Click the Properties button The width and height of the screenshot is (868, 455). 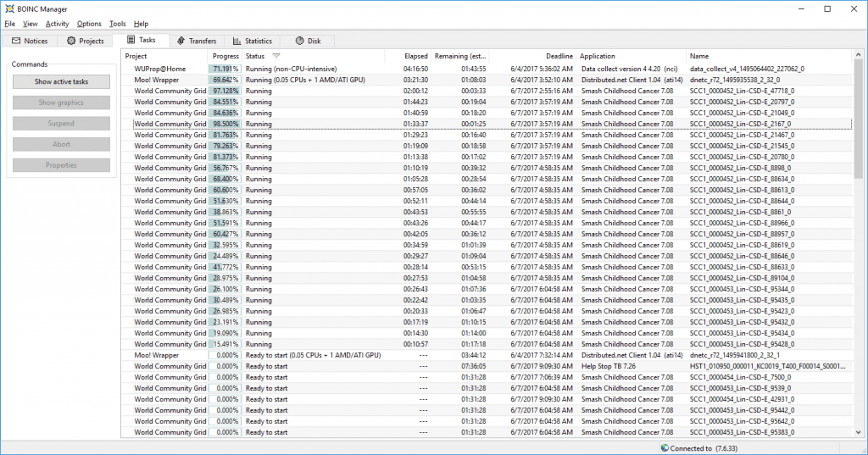(x=61, y=165)
